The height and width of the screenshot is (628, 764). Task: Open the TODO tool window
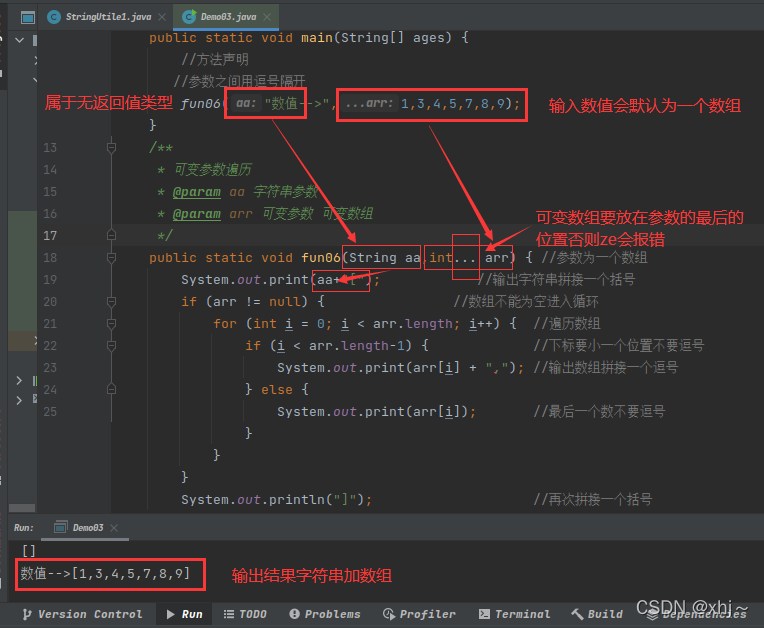click(x=245, y=614)
